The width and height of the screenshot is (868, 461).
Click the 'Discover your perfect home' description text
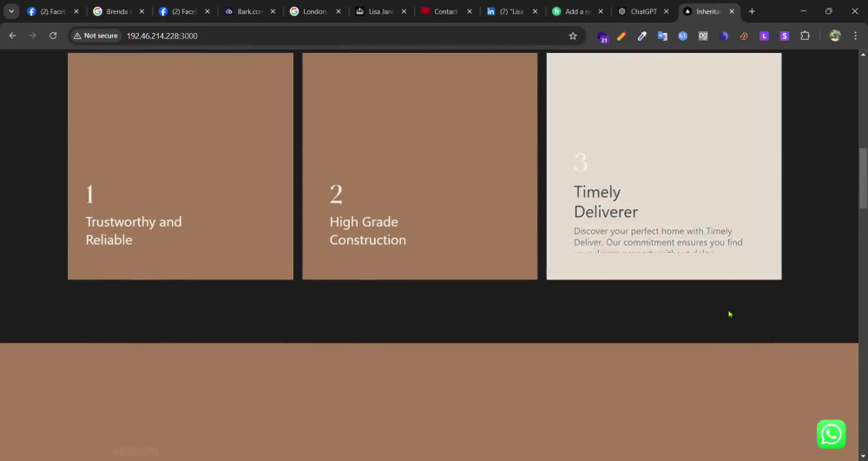(658, 242)
